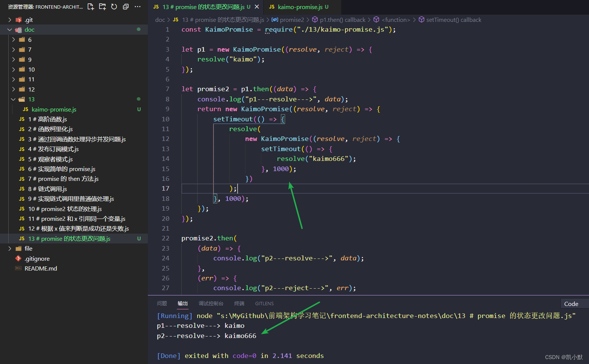Collapse all folders in explorer
The width and height of the screenshot is (589, 364).
coord(126,7)
